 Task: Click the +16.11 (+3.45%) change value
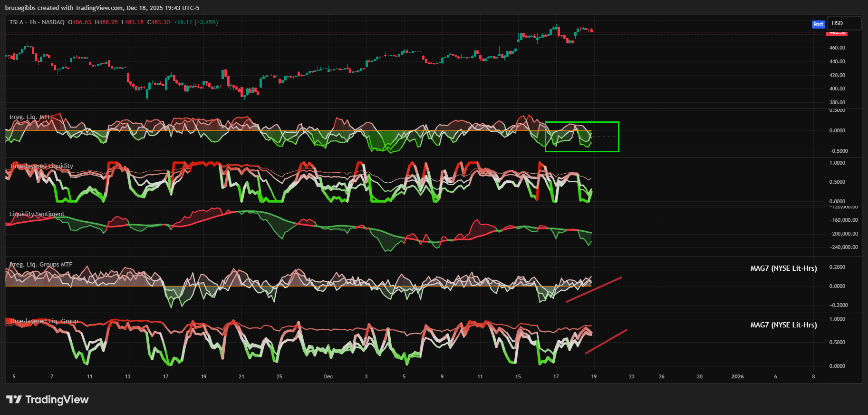click(195, 22)
